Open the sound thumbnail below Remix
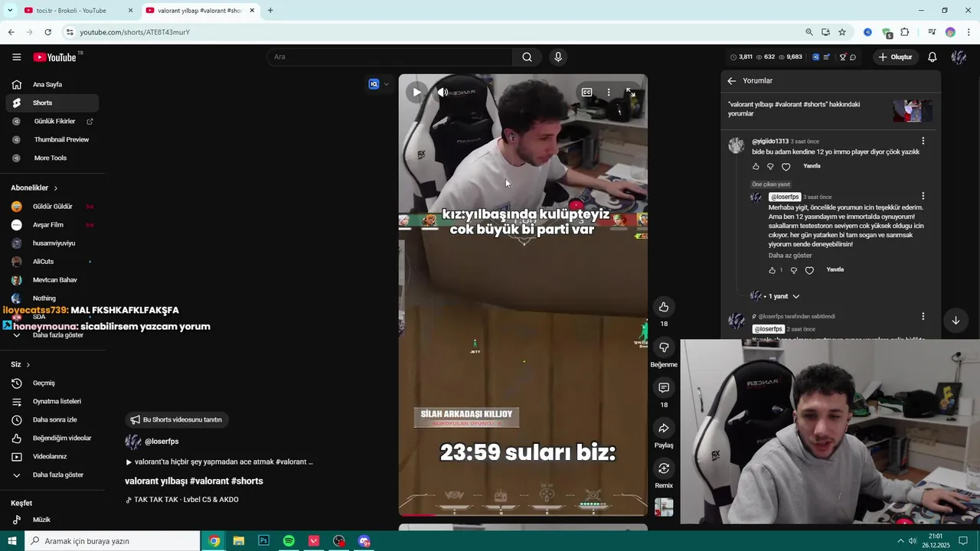This screenshot has height=551, width=980. coord(664,507)
